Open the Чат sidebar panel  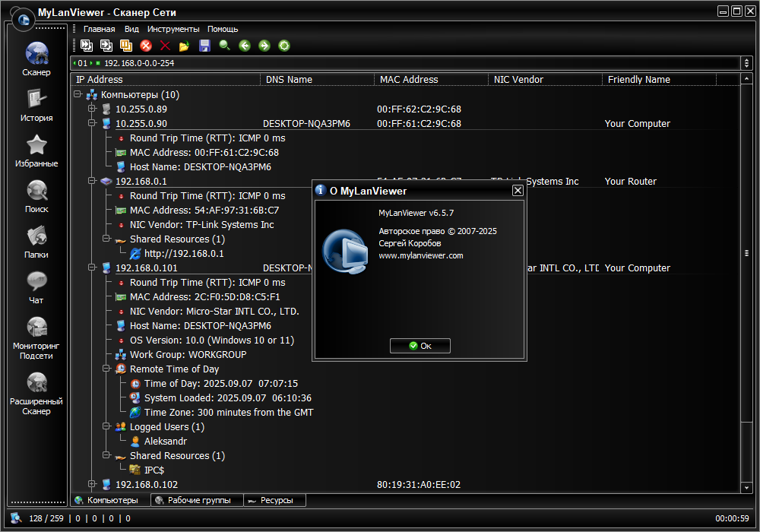click(x=36, y=287)
